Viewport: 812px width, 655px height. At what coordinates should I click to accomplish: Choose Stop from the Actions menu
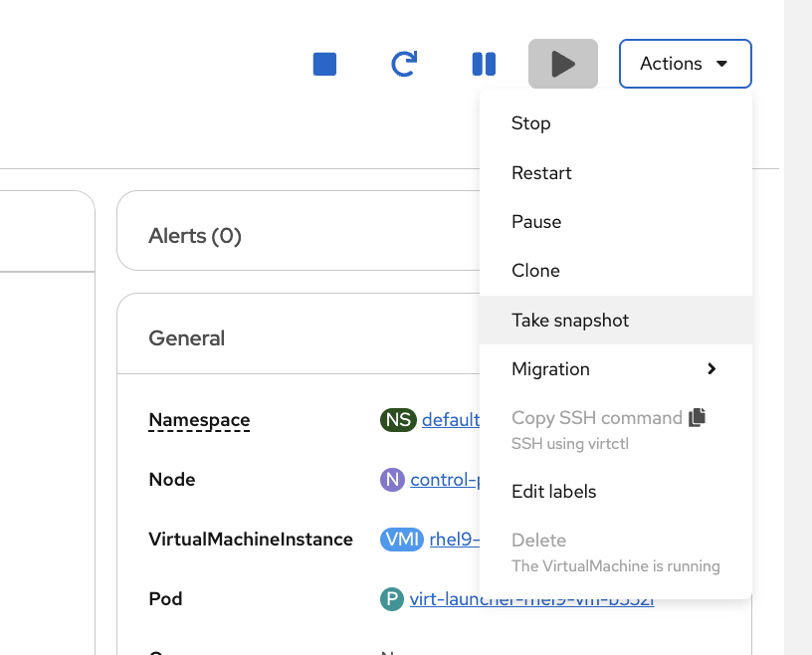point(530,122)
